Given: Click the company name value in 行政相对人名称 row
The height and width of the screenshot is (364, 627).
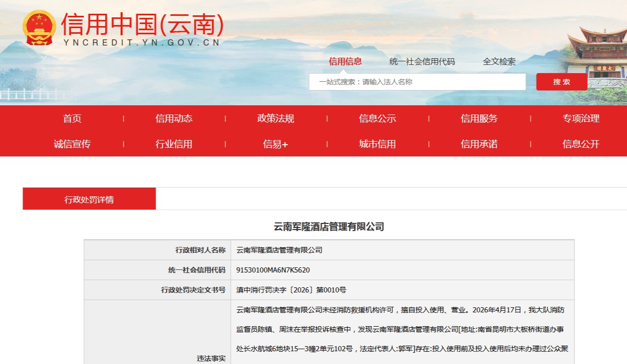Looking at the screenshot, I should pyautogui.click(x=280, y=250).
